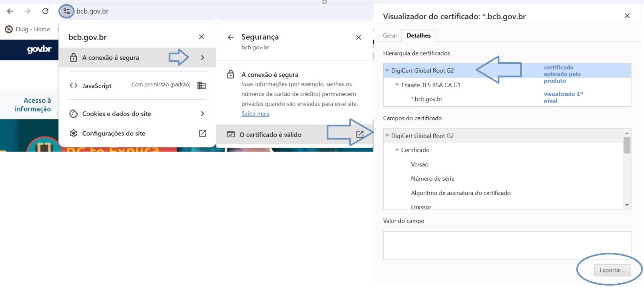The width and height of the screenshot is (644, 287).
Task: Click the fields list scrollbar thumb
Action: [x=627, y=145]
